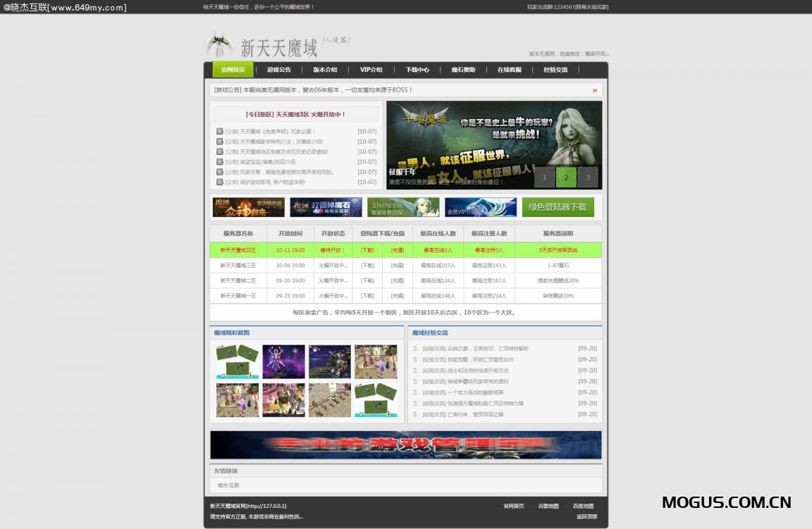
Task: Select slide 3 in the banner carousel
Action: pos(588,178)
